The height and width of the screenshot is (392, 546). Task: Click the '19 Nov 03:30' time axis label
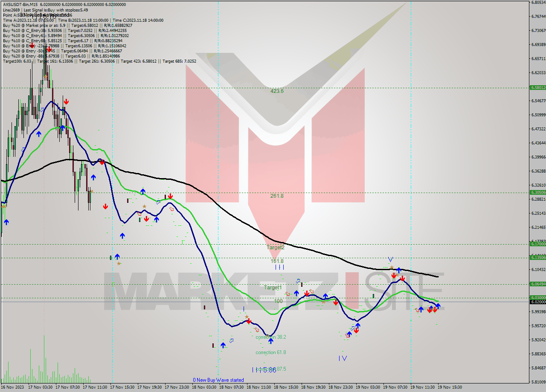point(368,387)
